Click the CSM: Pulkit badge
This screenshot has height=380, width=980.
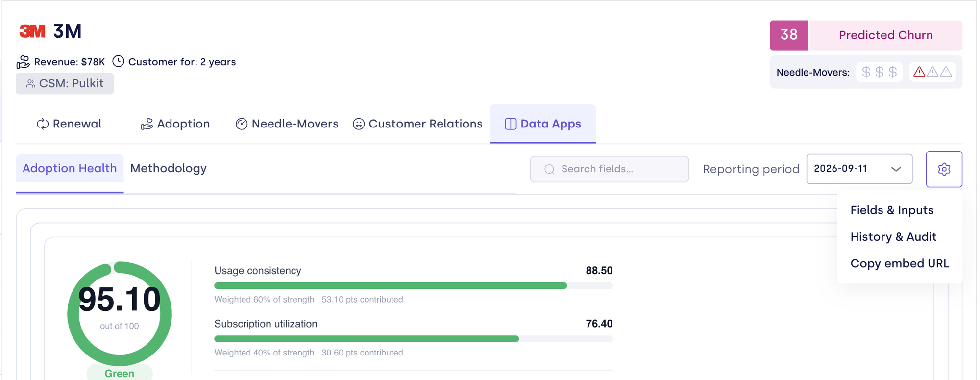[65, 83]
